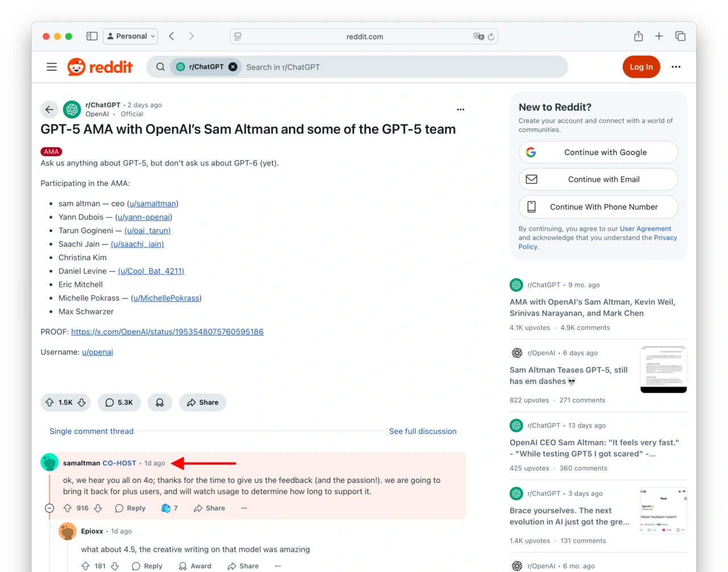Downvote the GPT-5 AMA post
The width and height of the screenshot is (728, 572).
[81, 402]
